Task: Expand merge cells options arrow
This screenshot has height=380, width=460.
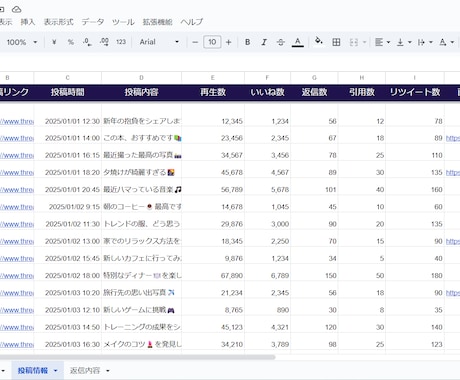Action: pyautogui.click(x=364, y=42)
